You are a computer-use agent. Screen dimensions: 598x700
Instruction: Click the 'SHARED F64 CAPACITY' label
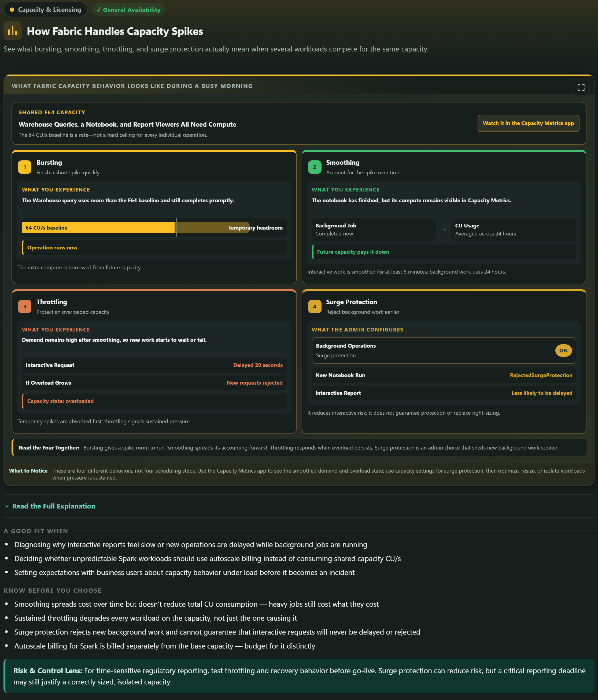[52, 112]
